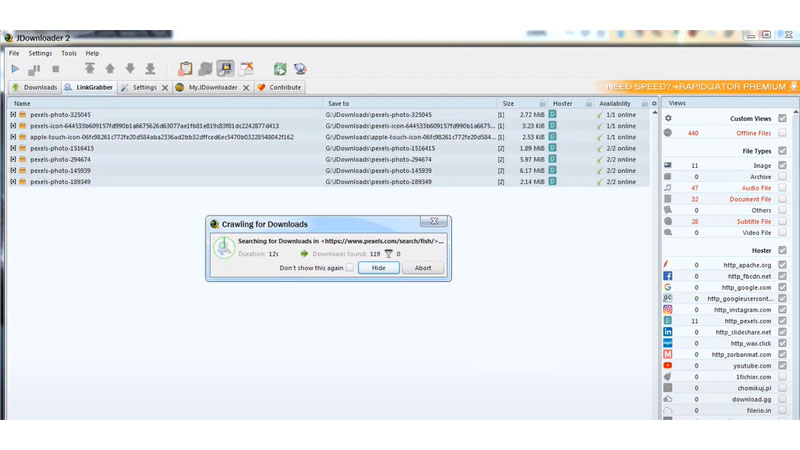Click the reconnect green refresh icon
800x450 pixels.
point(280,68)
